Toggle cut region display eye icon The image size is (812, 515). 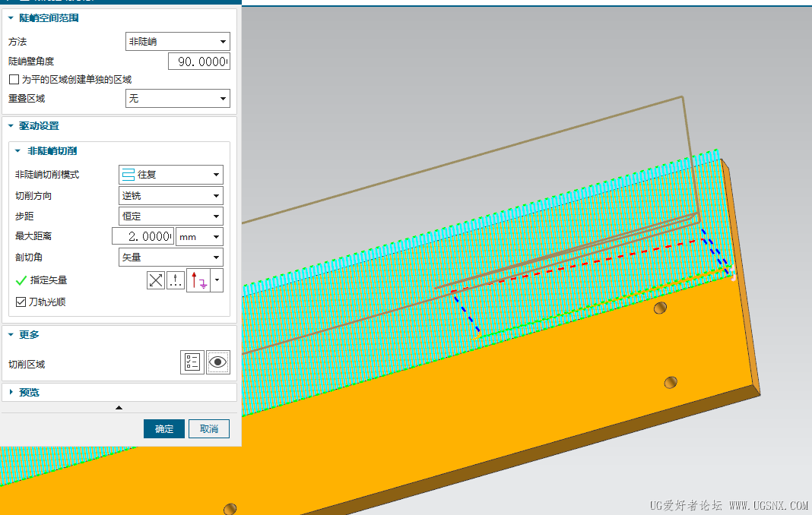coord(218,362)
